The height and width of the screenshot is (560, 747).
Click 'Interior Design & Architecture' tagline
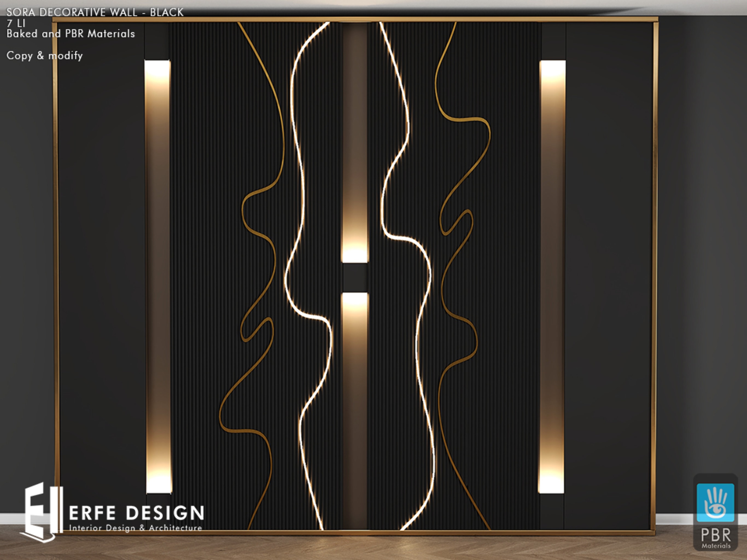click(135, 528)
